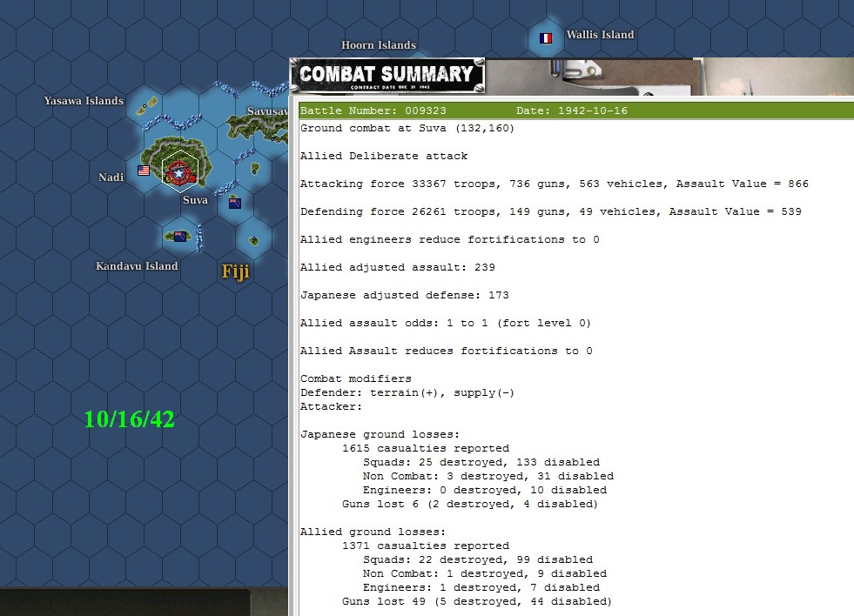
Task: Click Engineers 1 destroyed, 7 disabled line
Action: [x=481, y=587]
